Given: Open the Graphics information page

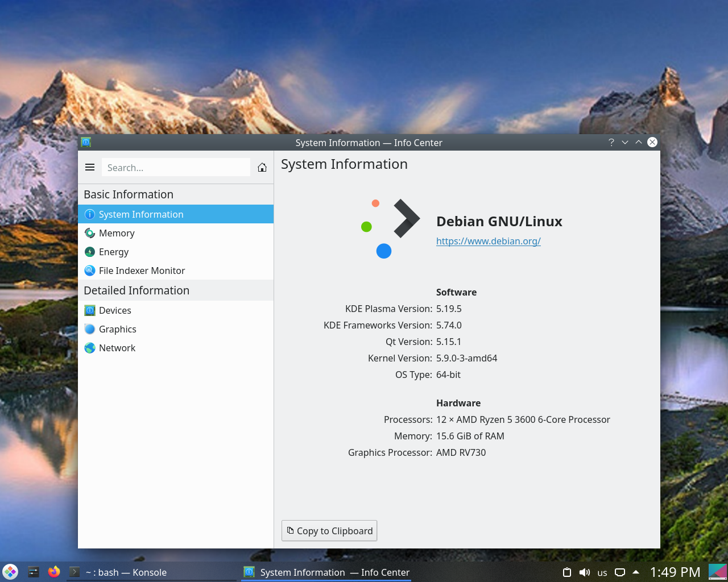Looking at the screenshot, I should tap(117, 329).
